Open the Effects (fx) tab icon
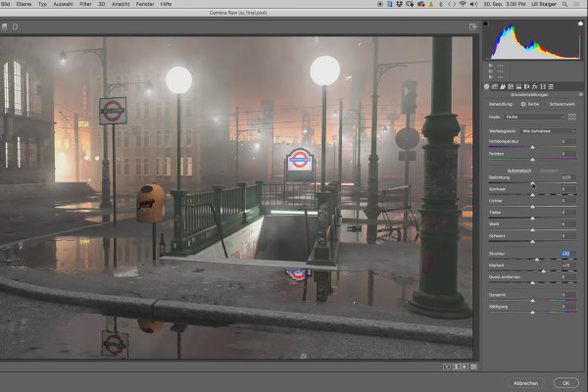This screenshot has height=392, width=588. pos(535,86)
